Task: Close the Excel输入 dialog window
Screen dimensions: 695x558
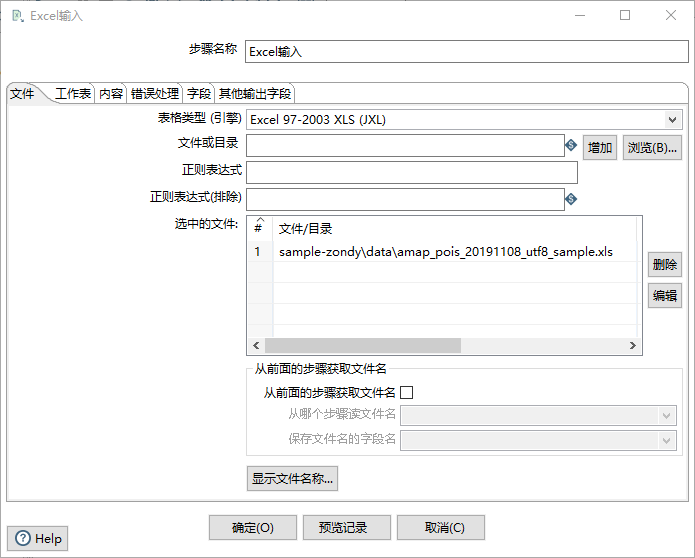Action: (671, 16)
